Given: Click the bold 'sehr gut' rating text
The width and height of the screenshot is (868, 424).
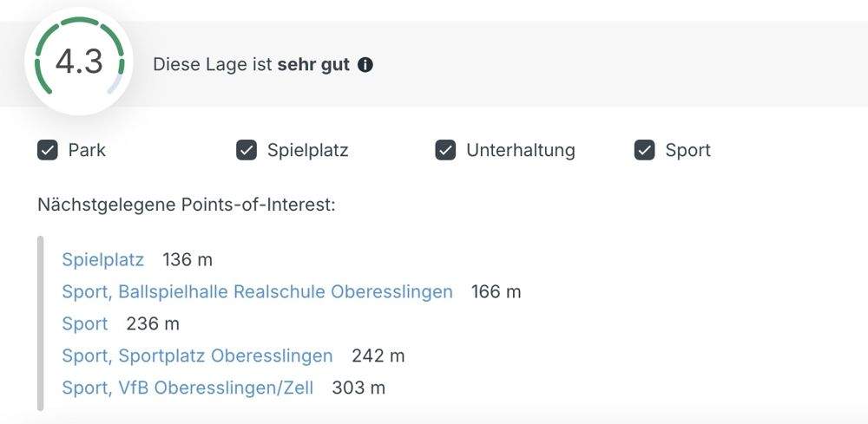Looking at the screenshot, I should click(313, 65).
